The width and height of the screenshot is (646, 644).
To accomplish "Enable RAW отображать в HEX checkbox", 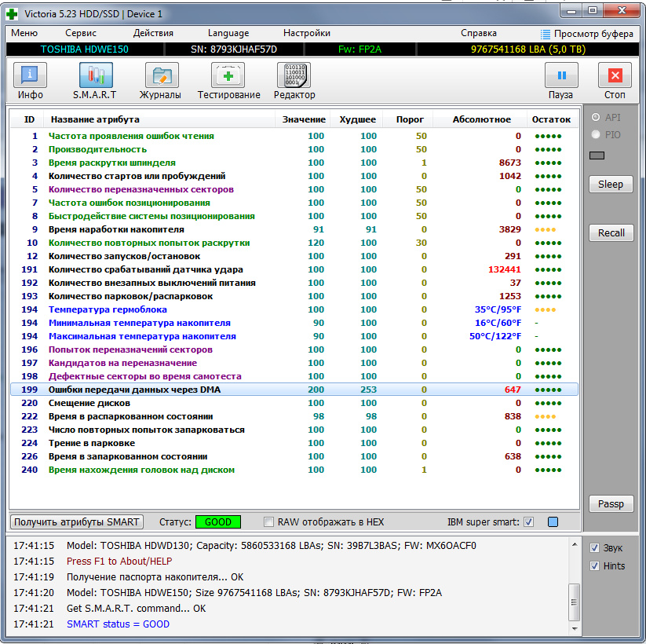I will [269, 522].
